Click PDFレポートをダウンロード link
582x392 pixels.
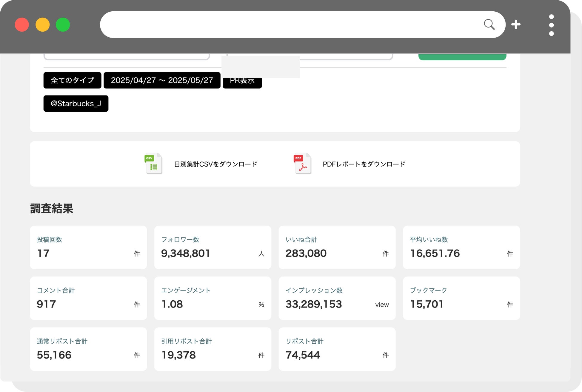click(x=364, y=164)
